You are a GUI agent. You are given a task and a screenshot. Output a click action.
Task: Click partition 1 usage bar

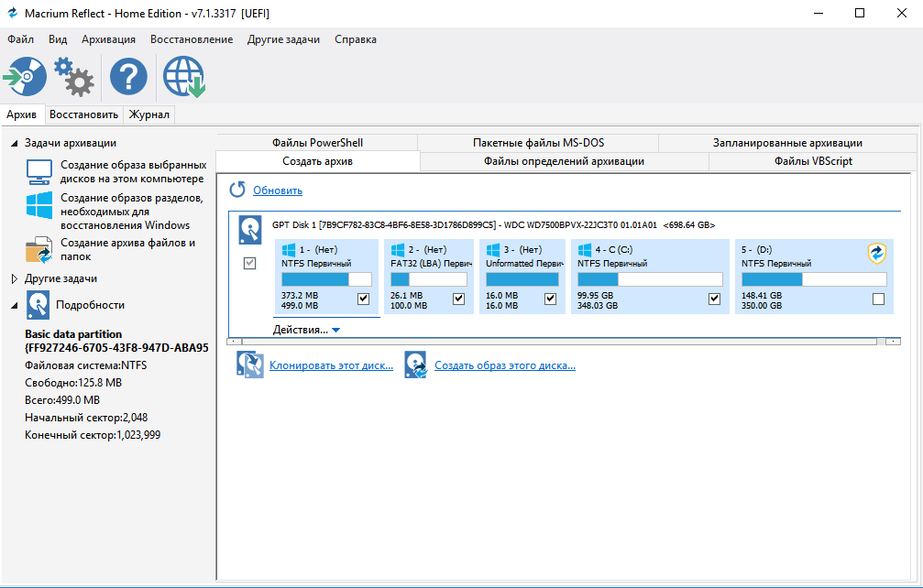point(326,279)
